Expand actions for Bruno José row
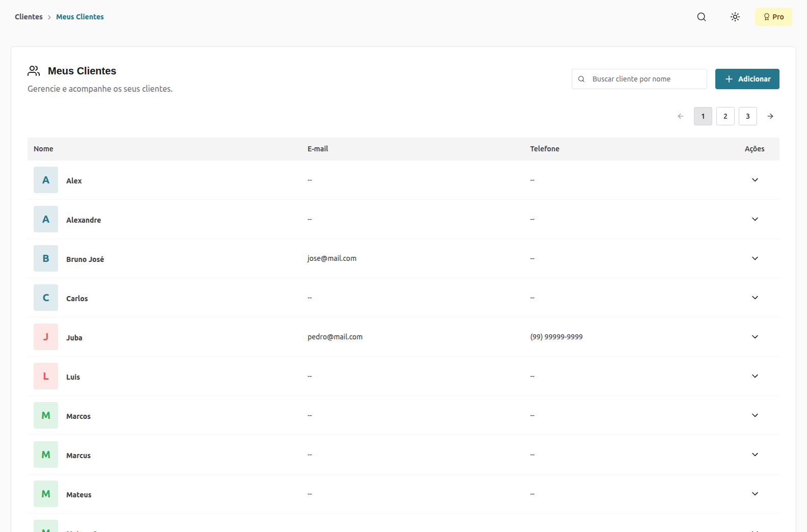Image resolution: width=807 pixels, height=532 pixels. tap(755, 258)
